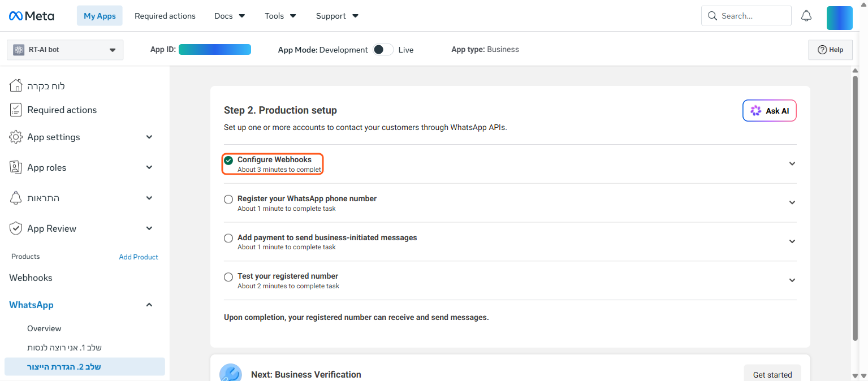Click the Ask AI button

tap(770, 111)
